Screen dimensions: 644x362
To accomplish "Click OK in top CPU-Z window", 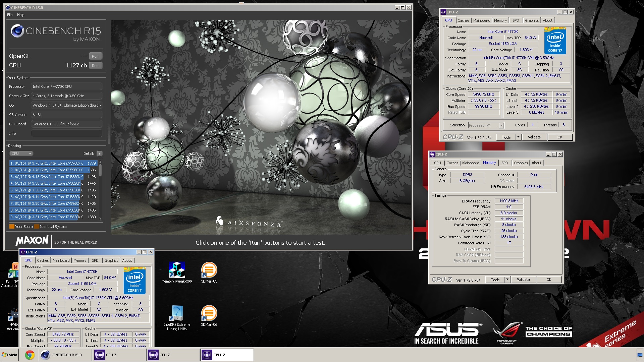I will point(560,137).
